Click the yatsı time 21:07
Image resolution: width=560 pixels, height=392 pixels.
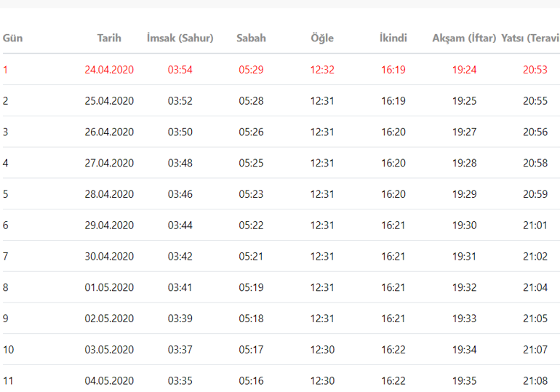535,350
